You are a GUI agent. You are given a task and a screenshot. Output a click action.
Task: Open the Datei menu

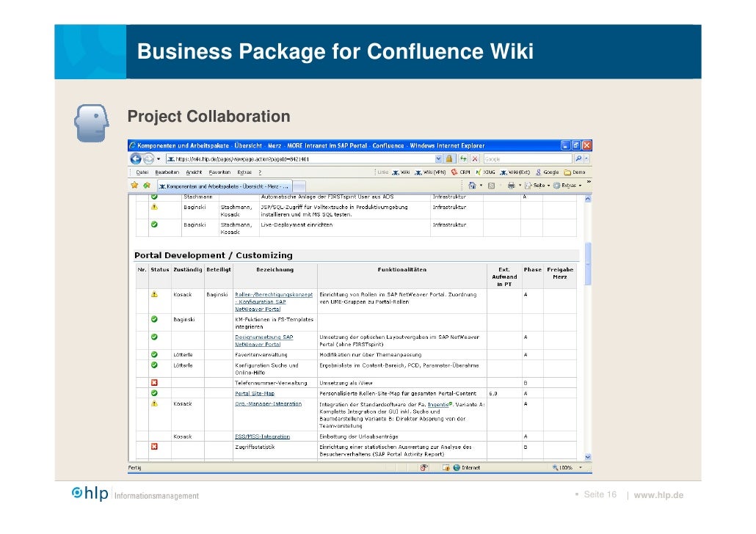click(x=142, y=172)
